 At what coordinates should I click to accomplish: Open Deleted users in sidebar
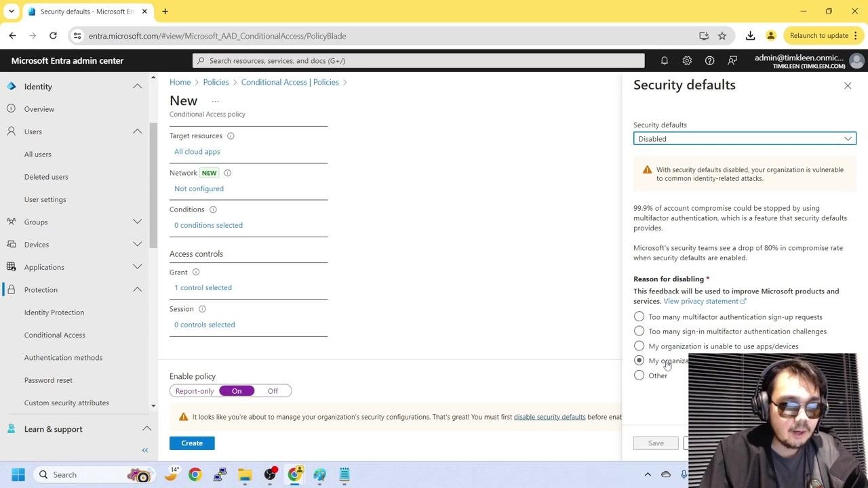pos(46,177)
